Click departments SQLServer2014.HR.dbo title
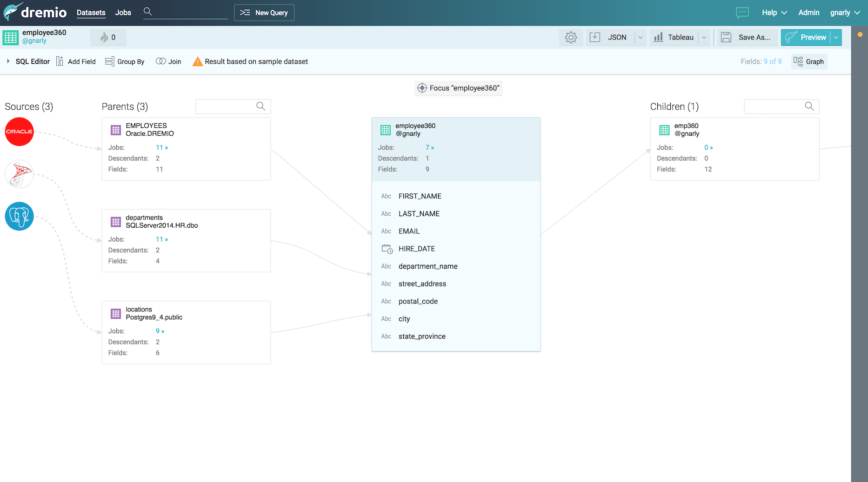 click(162, 221)
